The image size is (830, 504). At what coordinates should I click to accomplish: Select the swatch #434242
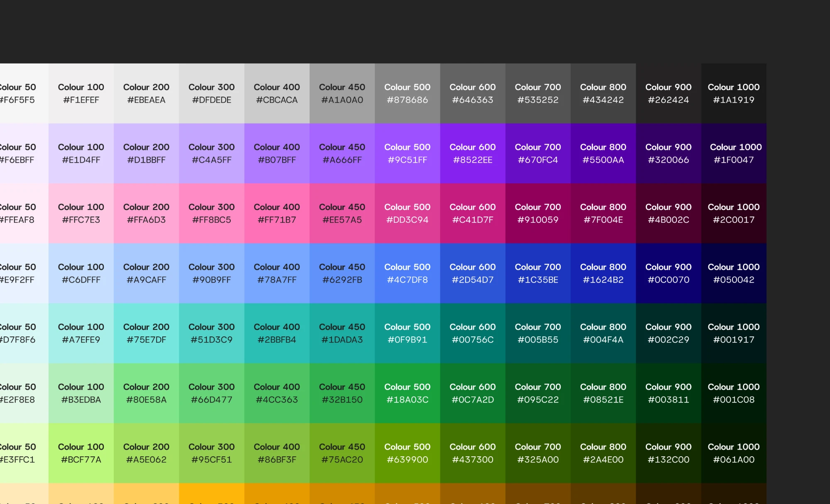(603, 93)
